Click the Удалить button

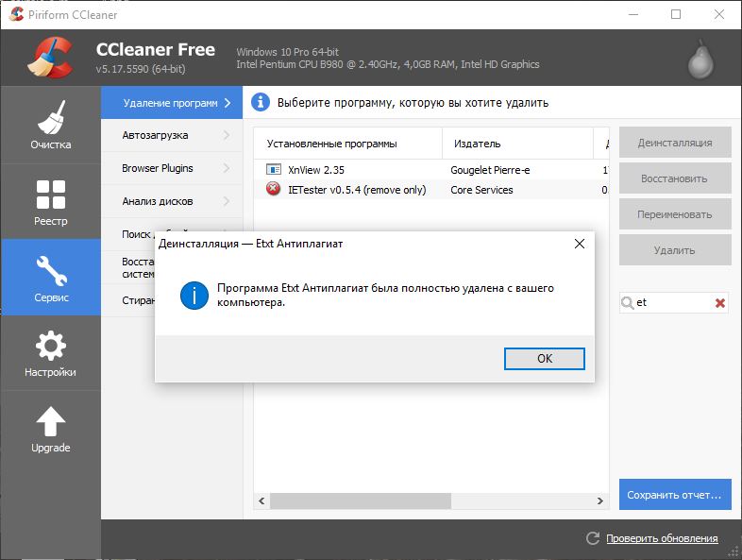point(675,250)
